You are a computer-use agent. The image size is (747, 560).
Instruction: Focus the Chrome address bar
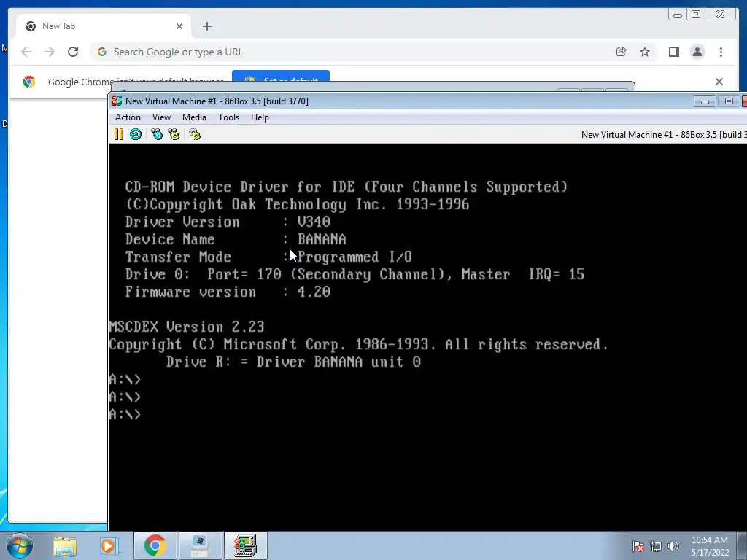coord(352,52)
